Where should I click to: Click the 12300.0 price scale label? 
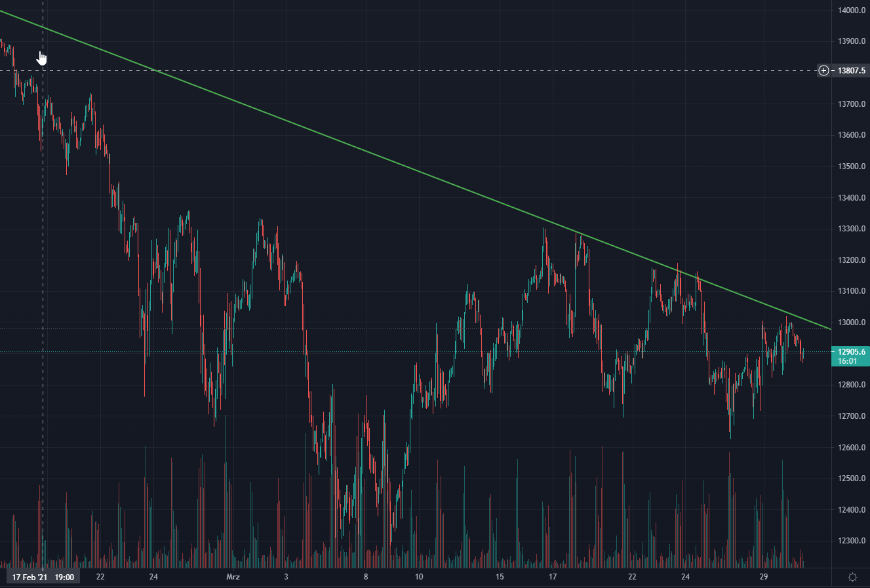click(x=852, y=541)
